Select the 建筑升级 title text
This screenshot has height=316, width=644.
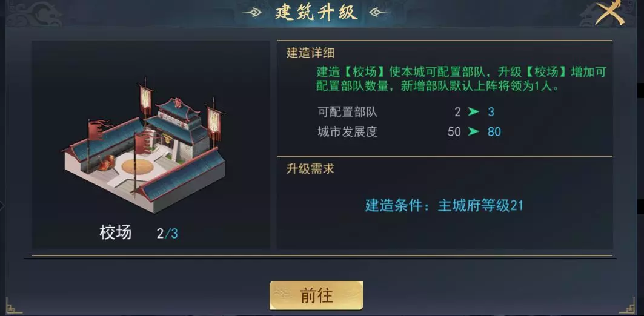[316, 12]
